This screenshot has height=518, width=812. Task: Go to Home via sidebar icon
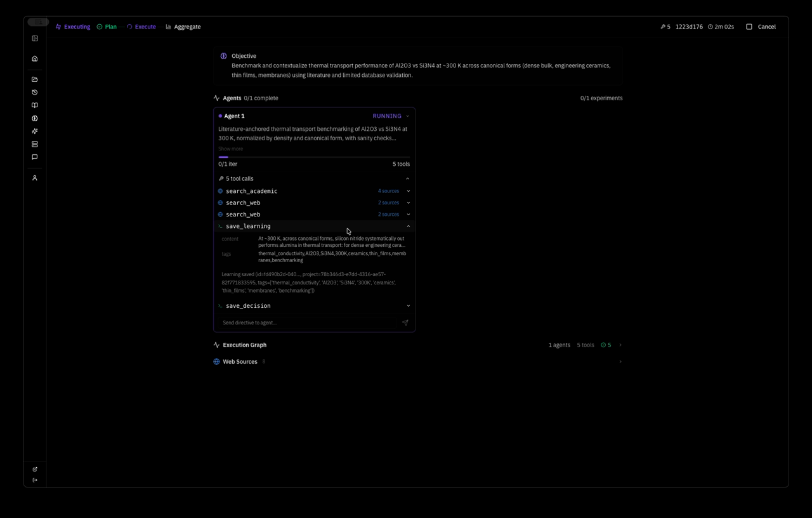pyautogui.click(x=35, y=59)
